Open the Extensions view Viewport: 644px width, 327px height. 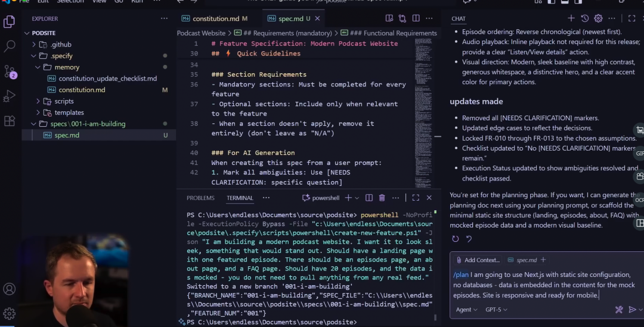coord(9,121)
